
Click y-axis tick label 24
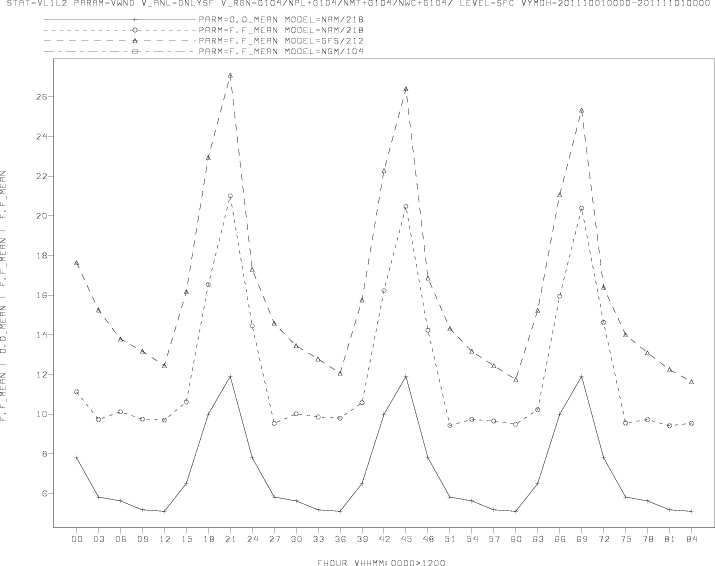(x=41, y=136)
